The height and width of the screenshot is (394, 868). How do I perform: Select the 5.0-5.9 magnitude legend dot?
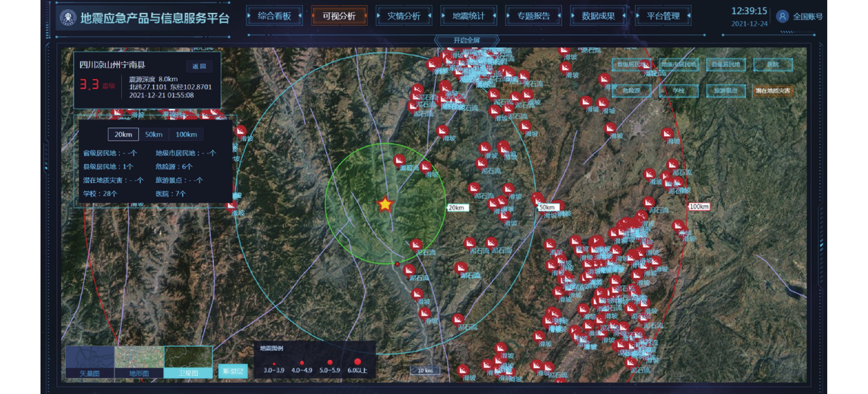tap(330, 362)
